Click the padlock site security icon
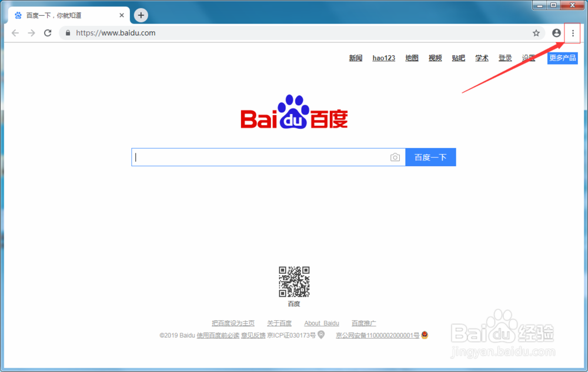Viewport: 588px width, 372px height. point(68,33)
